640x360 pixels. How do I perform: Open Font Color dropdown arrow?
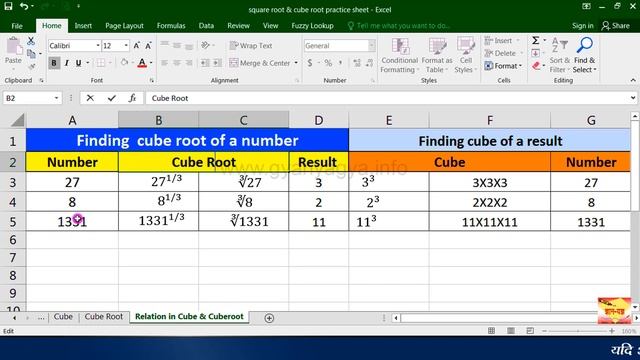coord(151,63)
